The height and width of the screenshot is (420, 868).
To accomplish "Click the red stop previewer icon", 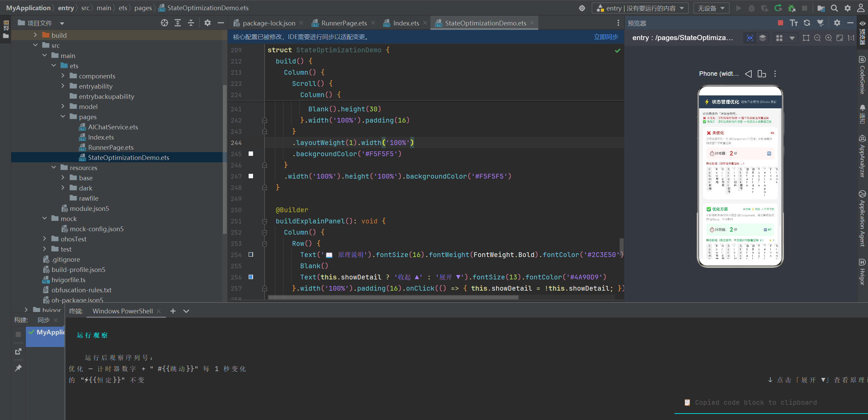I will point(780,23).
